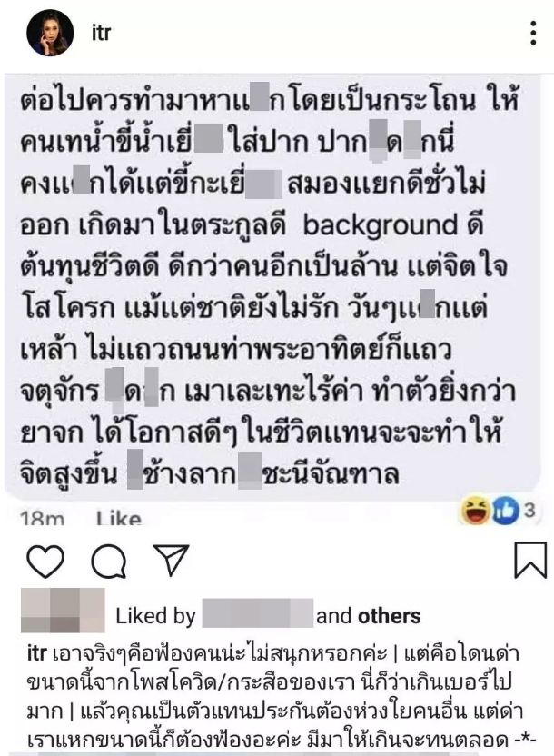This screenshot has height=756, width=554.
Task: Open comments via the speech bubble icon
Action: pyautogui.click(x=109, y=561)
